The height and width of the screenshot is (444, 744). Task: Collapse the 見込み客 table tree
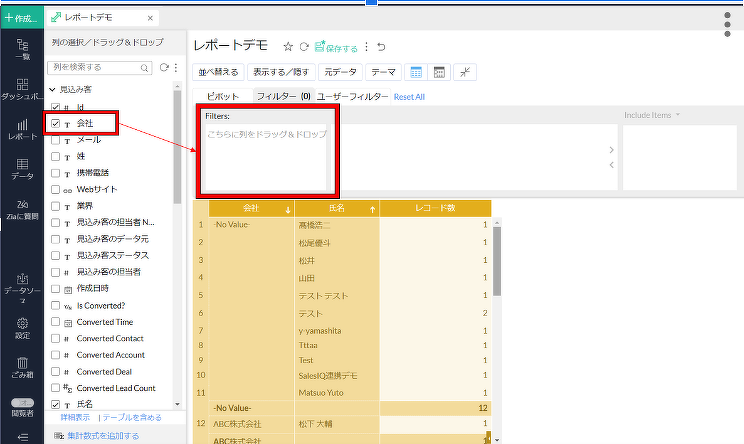click(53, 90)
